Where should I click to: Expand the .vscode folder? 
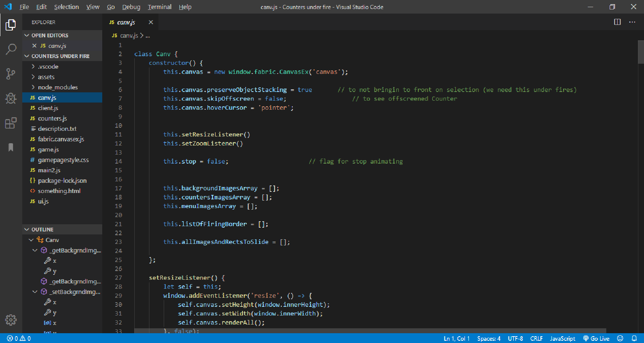coord(62,66)
